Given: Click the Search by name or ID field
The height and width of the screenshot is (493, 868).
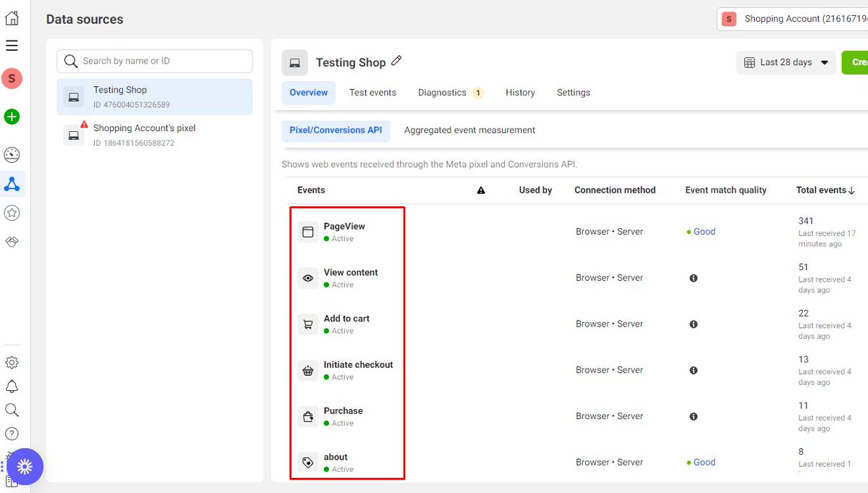Looking at the screenshot, I should coord(155,61).
